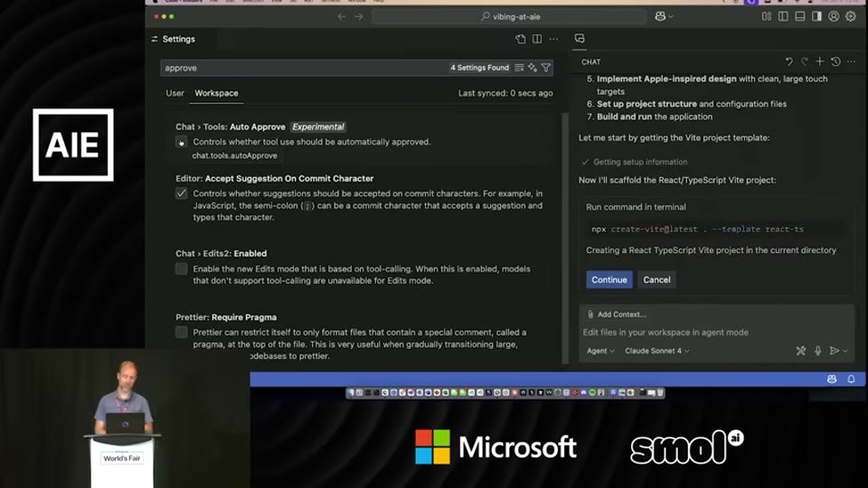The width and height of the screenshot is (868, 488).
Task: Open the Agent mode dropdown
Action: [x=600, y=351]
